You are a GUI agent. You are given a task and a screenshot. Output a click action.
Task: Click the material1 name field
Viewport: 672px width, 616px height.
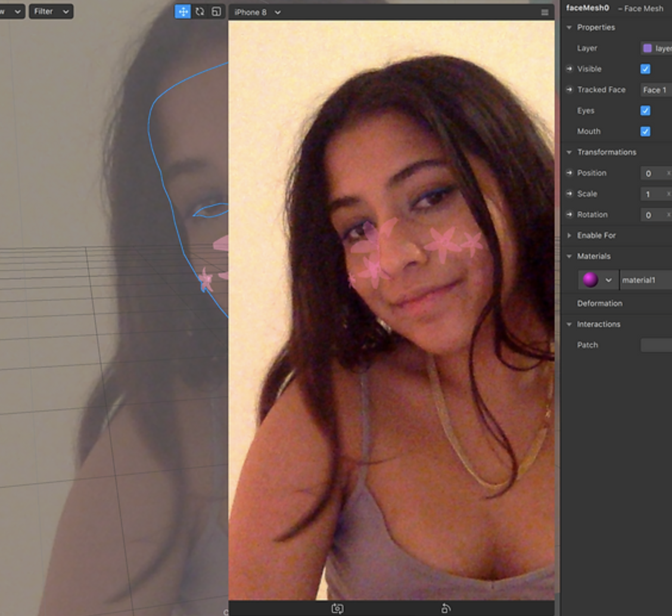click(x=646, y=281)
